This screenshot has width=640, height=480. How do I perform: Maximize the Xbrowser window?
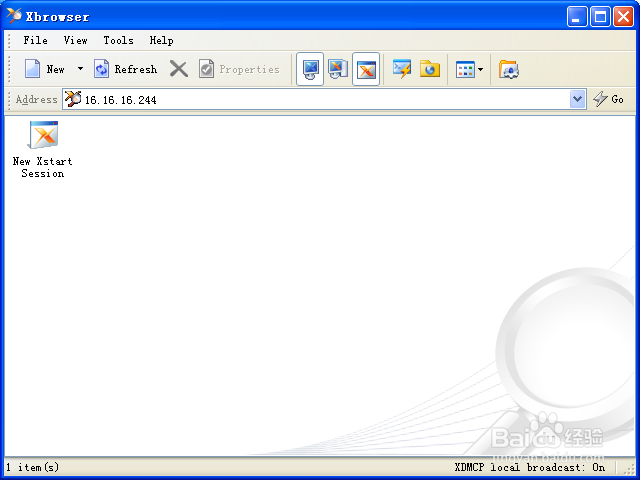tap(600, 17)
